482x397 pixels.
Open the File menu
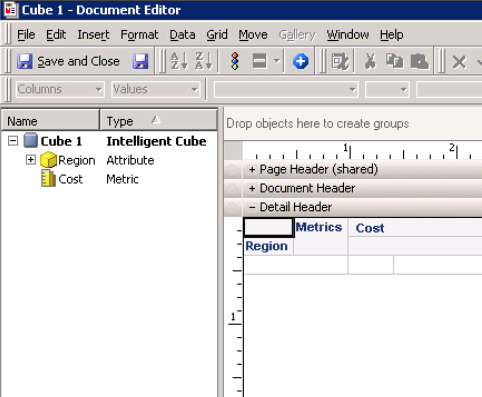[26, 35]
